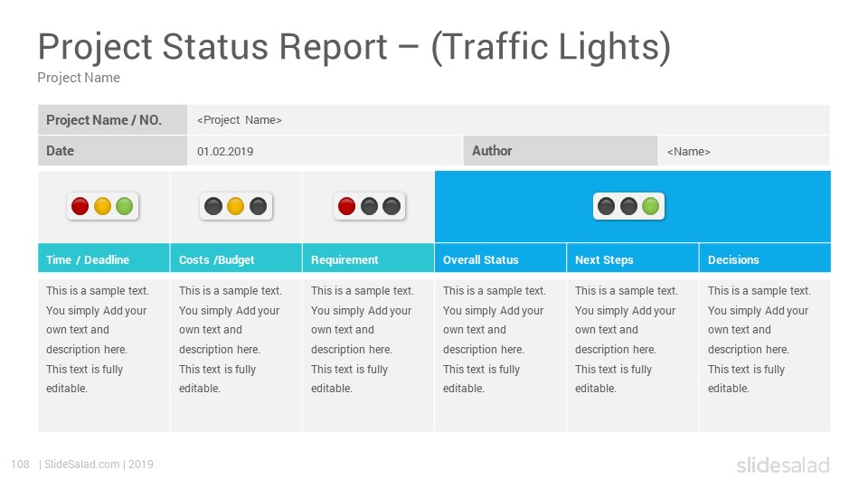This screenshot has width=868, height=488.
Task: Click the red light in first traffic light
Action: 80,206
